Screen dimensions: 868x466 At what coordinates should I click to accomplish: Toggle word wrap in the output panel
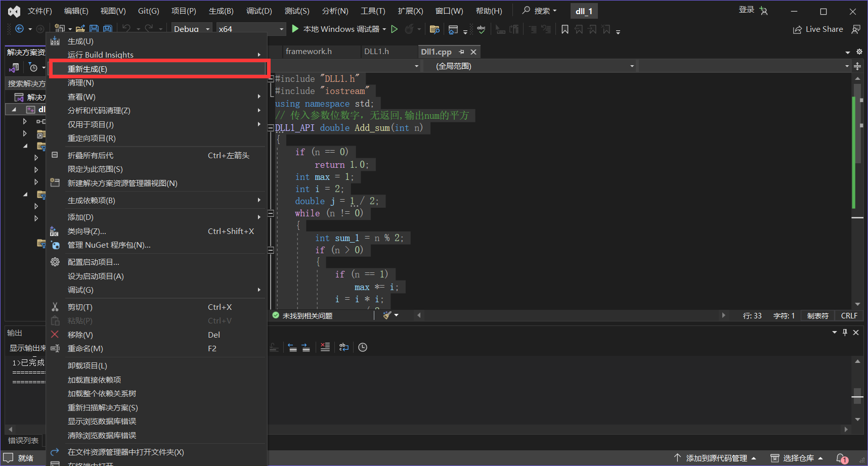click(x=344, y=347)
